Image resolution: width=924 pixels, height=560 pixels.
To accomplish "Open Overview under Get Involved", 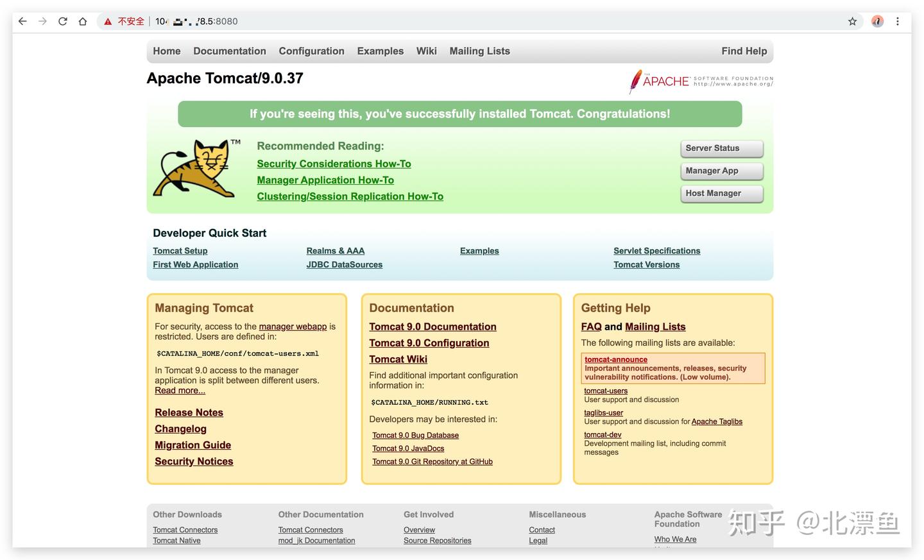I will click(x=419, y=530).
